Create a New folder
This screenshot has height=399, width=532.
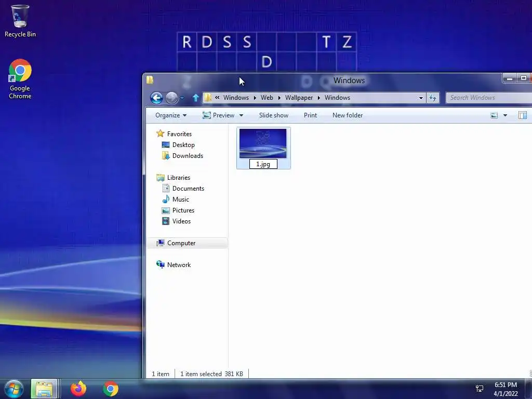348,115
